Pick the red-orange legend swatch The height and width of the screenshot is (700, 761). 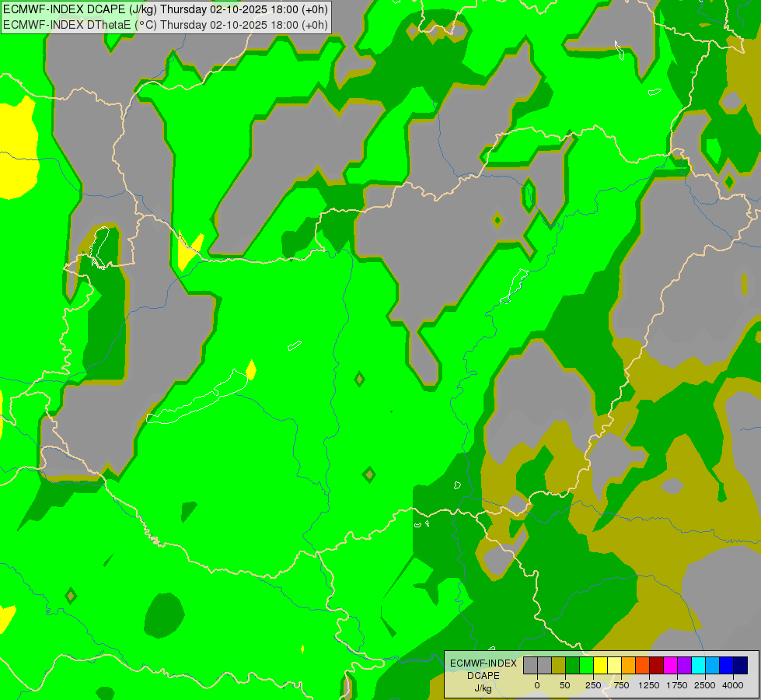[x=643, y=665]
